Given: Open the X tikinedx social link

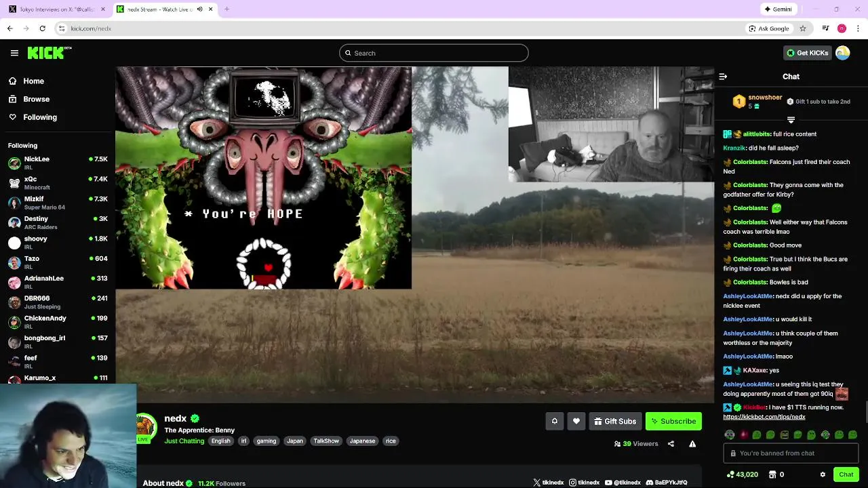Looking at the screenshot, I should pyautogui.click(x=549, y=483).
